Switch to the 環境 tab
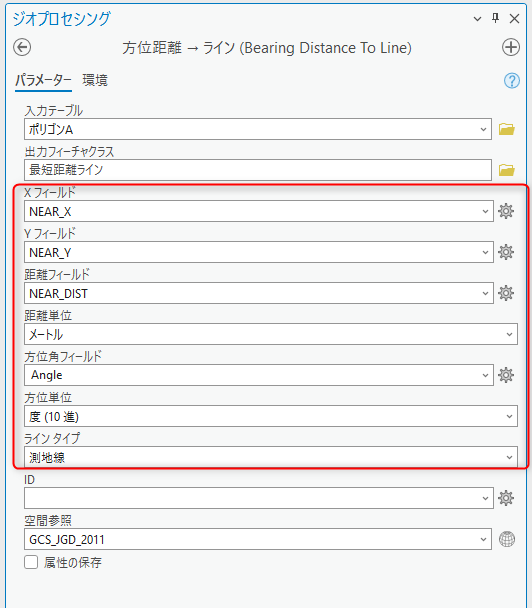This screenshot has width=532, height=608. tap(95, 80)
